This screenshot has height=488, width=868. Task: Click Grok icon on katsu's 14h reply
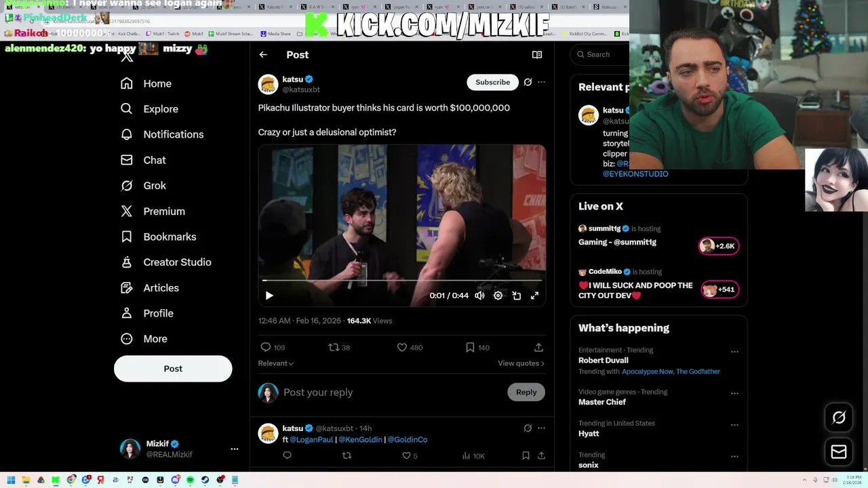pos(528,428)
